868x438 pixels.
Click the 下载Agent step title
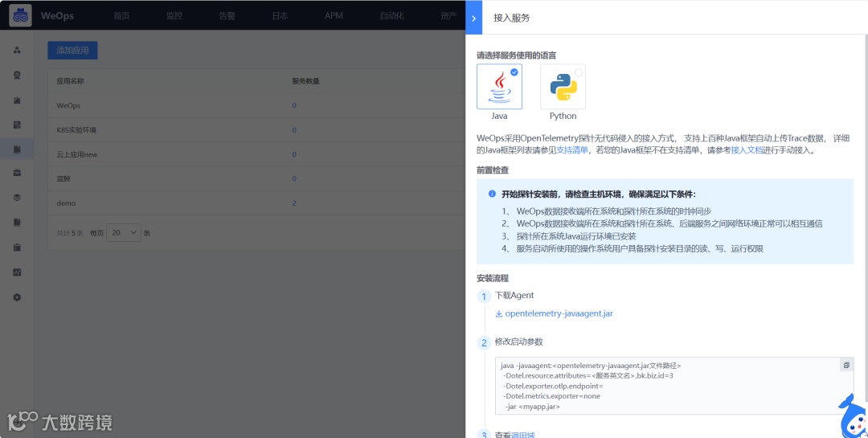point(514,295)
